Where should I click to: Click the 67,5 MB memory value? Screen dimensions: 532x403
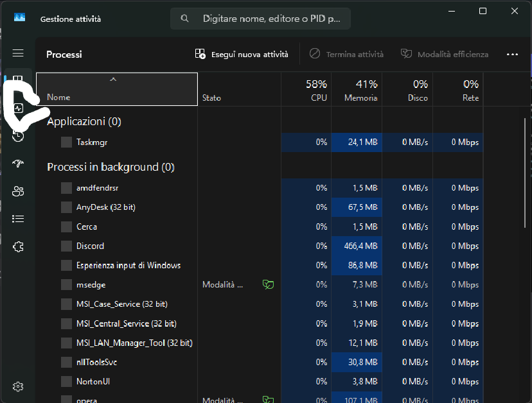click(x=362, y=207)
